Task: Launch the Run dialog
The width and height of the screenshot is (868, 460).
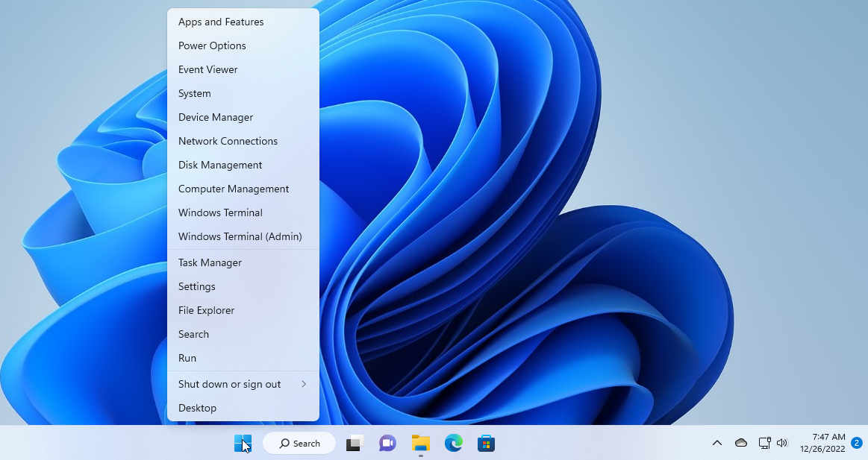Action: point(187,358)
